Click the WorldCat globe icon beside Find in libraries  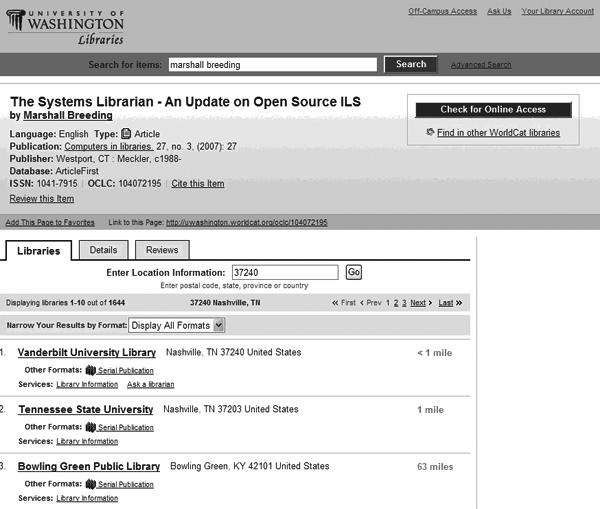point(430,132)
